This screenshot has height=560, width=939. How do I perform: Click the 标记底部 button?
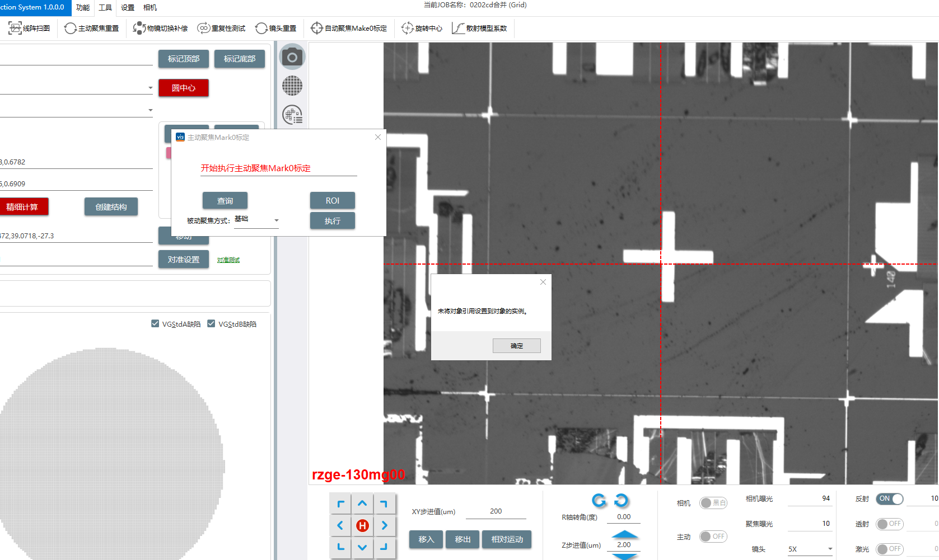240,59
